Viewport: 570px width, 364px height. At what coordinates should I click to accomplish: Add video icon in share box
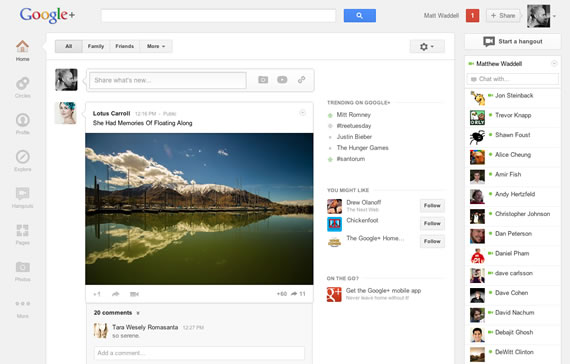(x=282, y=80)
